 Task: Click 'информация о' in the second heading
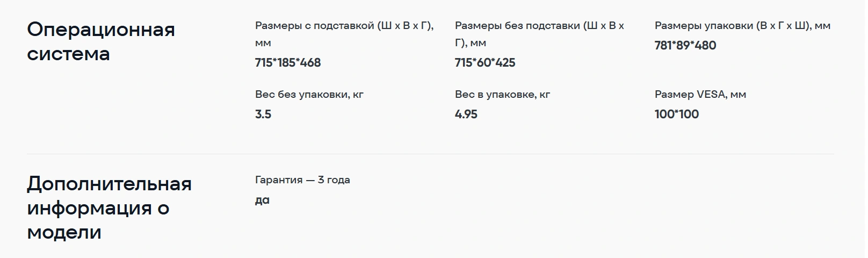tap(98, 208)
